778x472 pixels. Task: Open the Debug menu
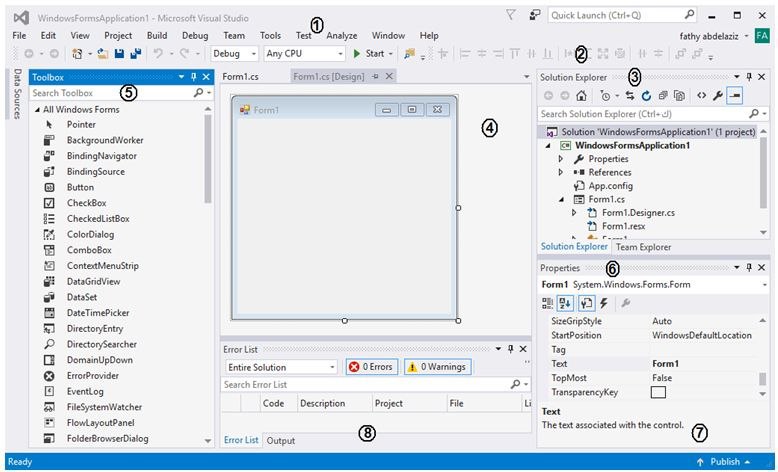pyautogui.click(x=195, y=36)
